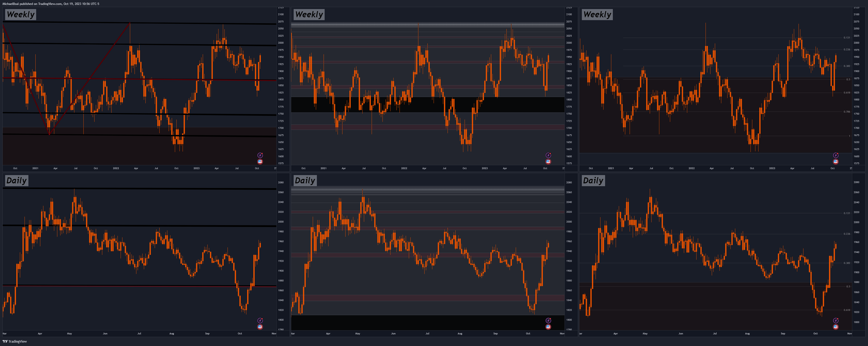
Task: Click the lightning icon in the Daily chart with dotted zones
Action: 548,320
